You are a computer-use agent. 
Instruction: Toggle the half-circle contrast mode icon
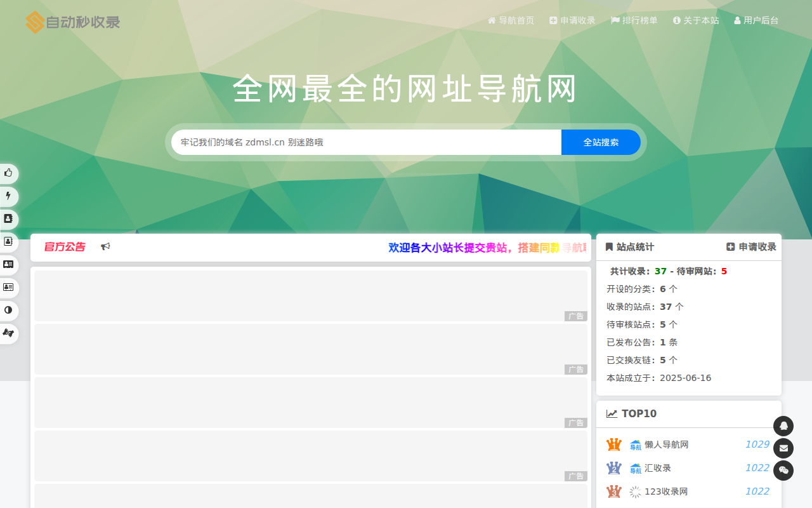8,310
